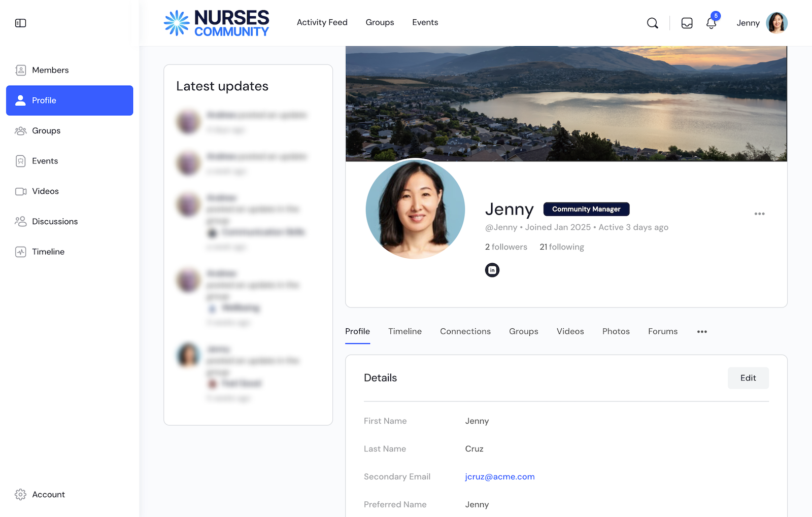812x517 pixels.
Task: Switch to the Photos tab
Action: tap(616, 331)
